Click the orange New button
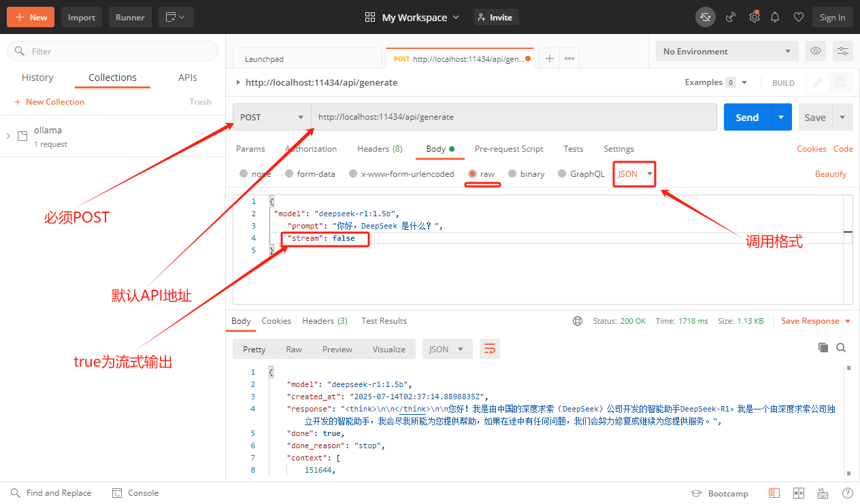Viewport: 860px width, 504px height. (x=31, y=17)
